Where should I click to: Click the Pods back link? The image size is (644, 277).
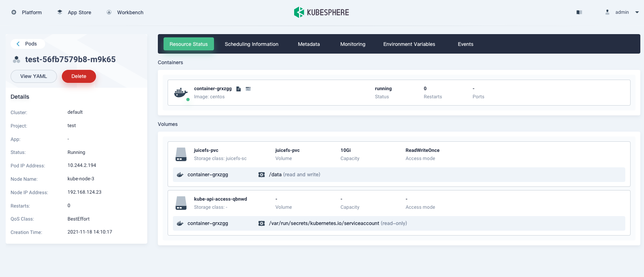[31, 44]
